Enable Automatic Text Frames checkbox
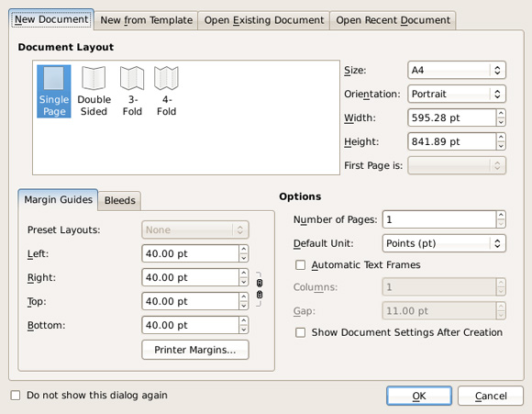Screen dimensions: 532x414 300,265
